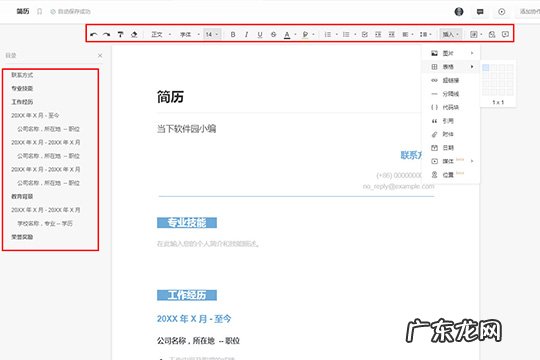Click the numbered list icon
The height and width of the screenshot is (360, 540).
pos(328,34)
